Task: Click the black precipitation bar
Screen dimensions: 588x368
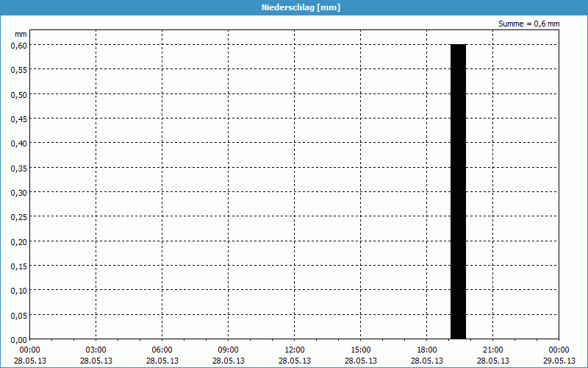Action: point(458,191)
